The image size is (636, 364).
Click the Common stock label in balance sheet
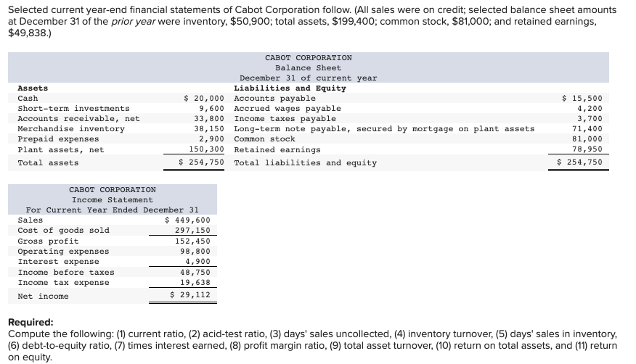point(264,139)
